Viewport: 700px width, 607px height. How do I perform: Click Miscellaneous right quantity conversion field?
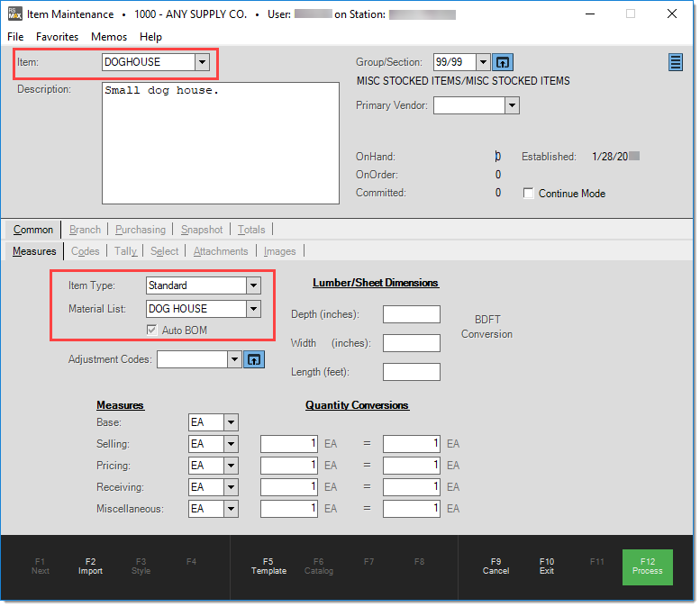[413, 510]
